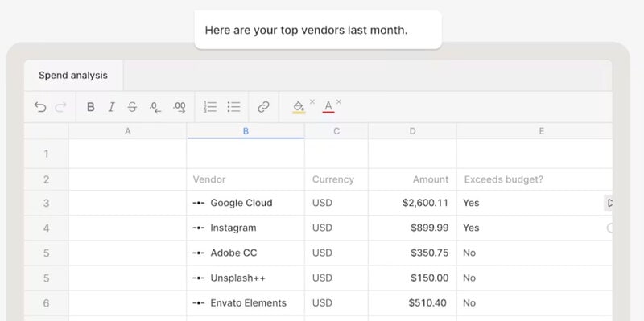Viewport: 644px width, 321px height.
Task: Select the $2,600.11 amount cell
Action: tap(412, 203)
